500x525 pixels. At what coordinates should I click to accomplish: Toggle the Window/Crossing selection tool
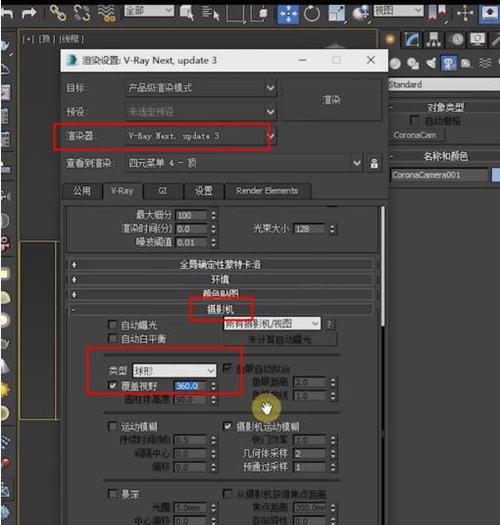(x=260, y=14)
